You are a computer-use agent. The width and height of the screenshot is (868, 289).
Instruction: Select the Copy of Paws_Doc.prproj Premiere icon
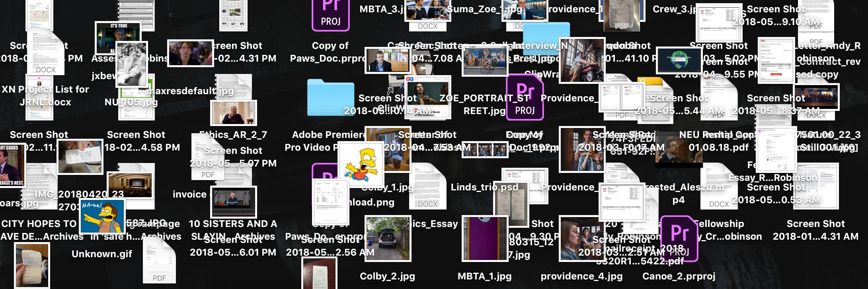coord(330,15)
